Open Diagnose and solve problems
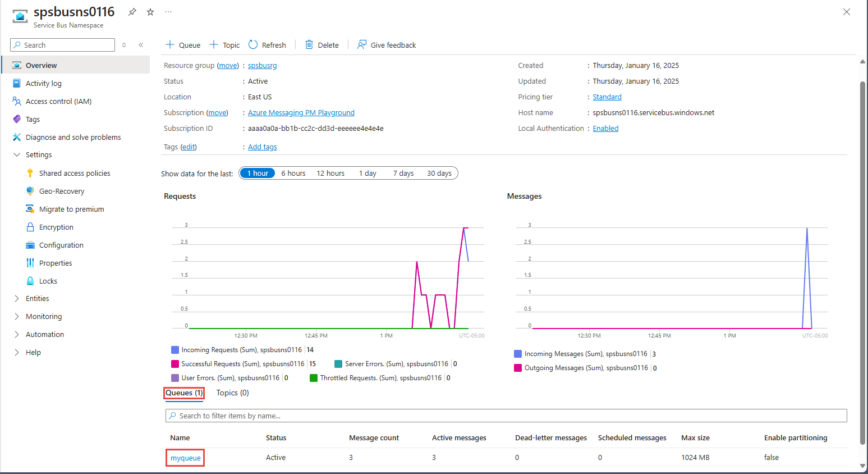Screen dimensions: 868x474 point(73,136)
